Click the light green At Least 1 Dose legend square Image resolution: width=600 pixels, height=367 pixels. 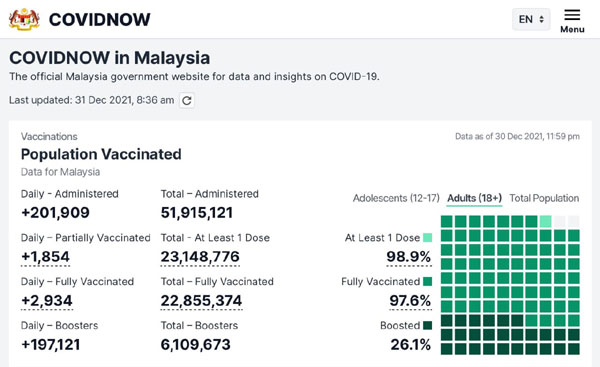click(x=427, y=238)
